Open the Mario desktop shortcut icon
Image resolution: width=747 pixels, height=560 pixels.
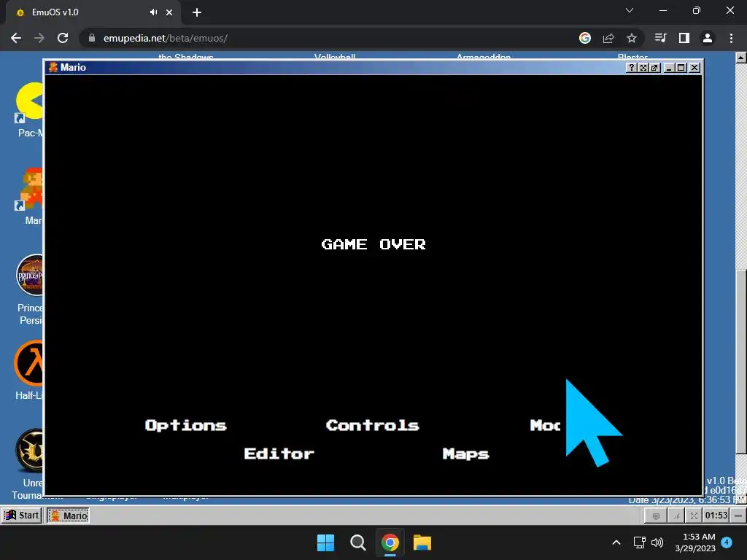pyautogui.click(x=29, y=196)
